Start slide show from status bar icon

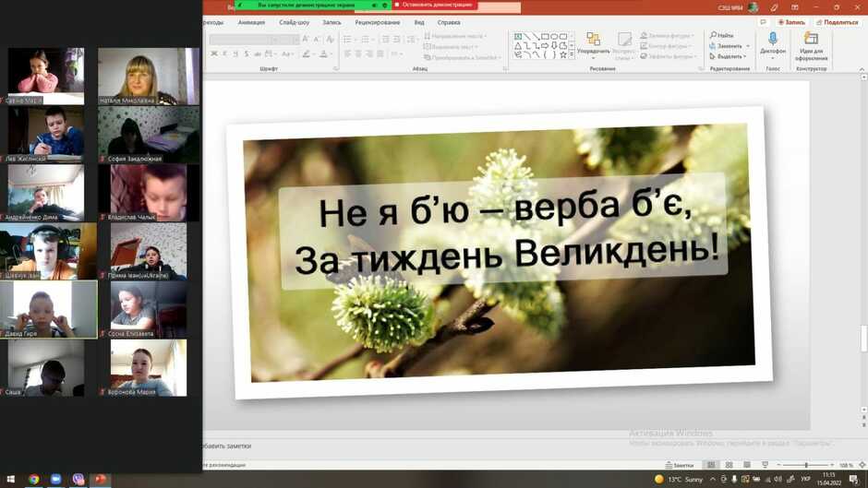[x=765, y=465]
